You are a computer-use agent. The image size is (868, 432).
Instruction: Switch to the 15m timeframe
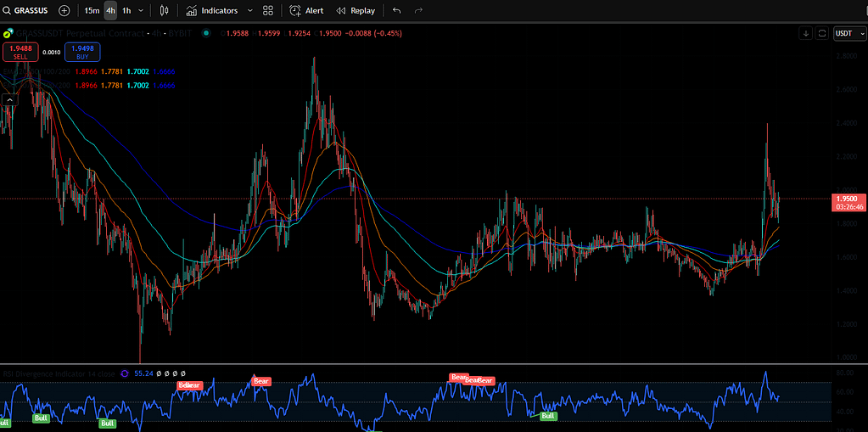92,10
